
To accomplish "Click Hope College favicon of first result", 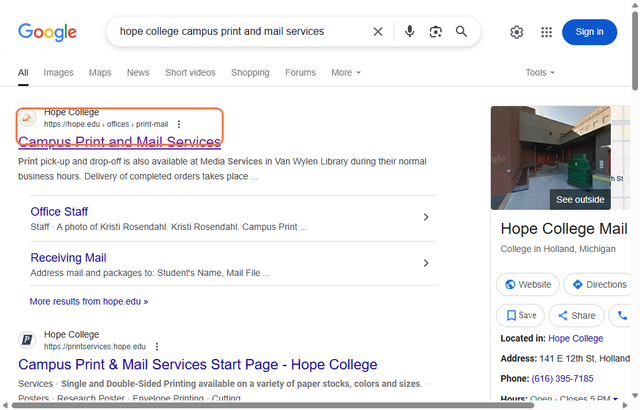I will click(27, 118).
